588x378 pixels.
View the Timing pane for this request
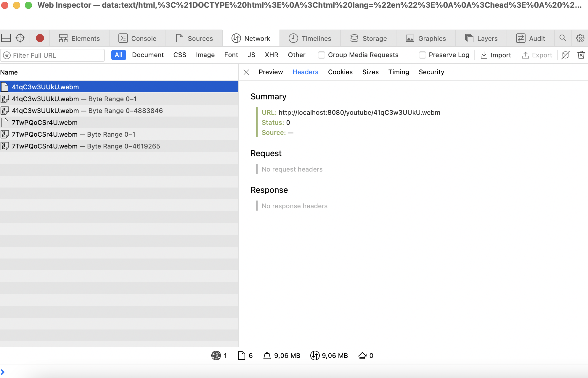click(399, 72)
